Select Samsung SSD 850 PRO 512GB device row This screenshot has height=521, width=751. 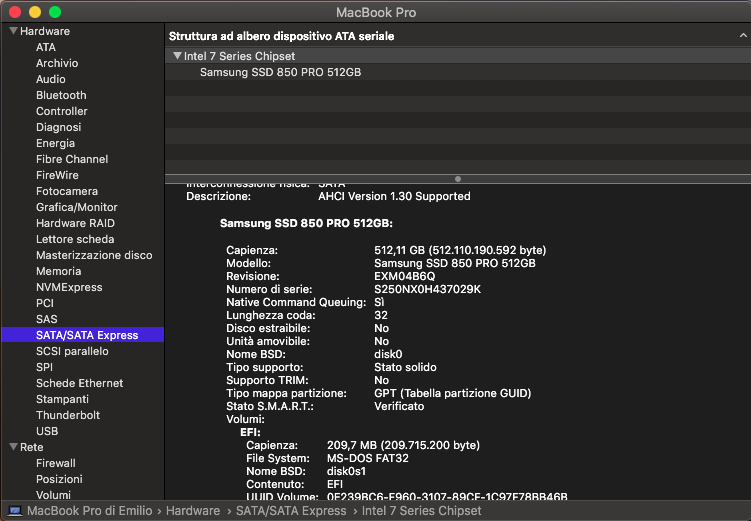click(x=458, y=72)
